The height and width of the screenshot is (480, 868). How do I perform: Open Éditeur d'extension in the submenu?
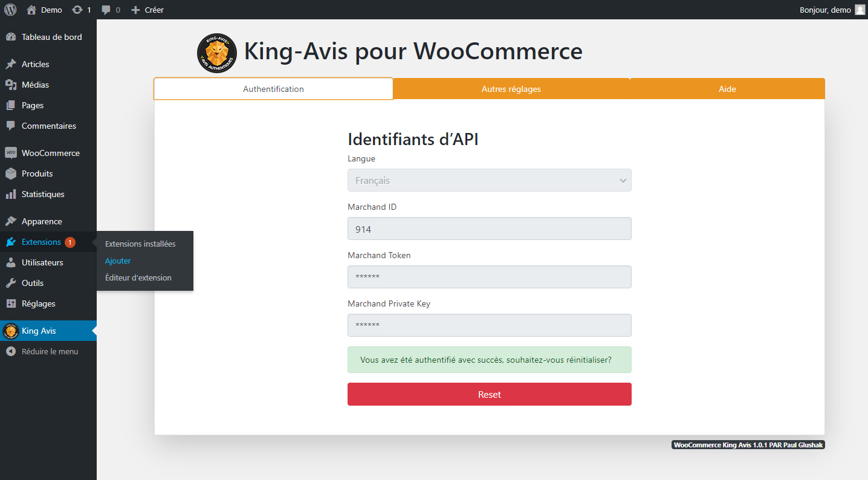point(138,277)
